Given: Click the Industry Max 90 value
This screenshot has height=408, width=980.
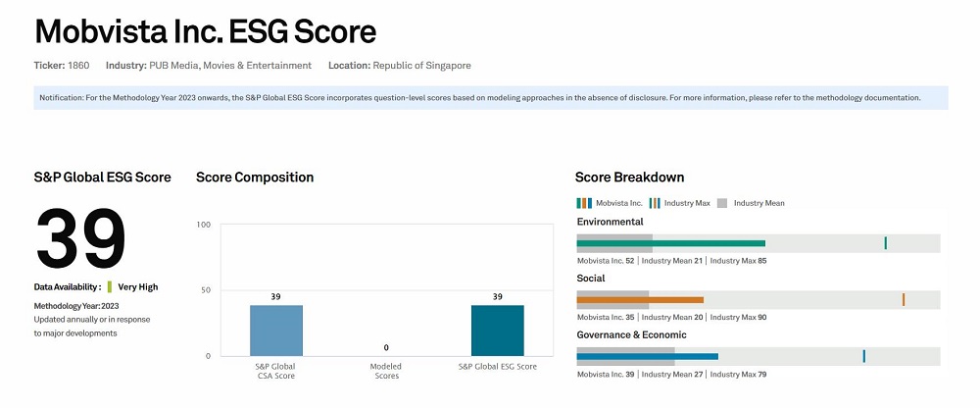Looking at the screenshot, I should tap(738, 317).
